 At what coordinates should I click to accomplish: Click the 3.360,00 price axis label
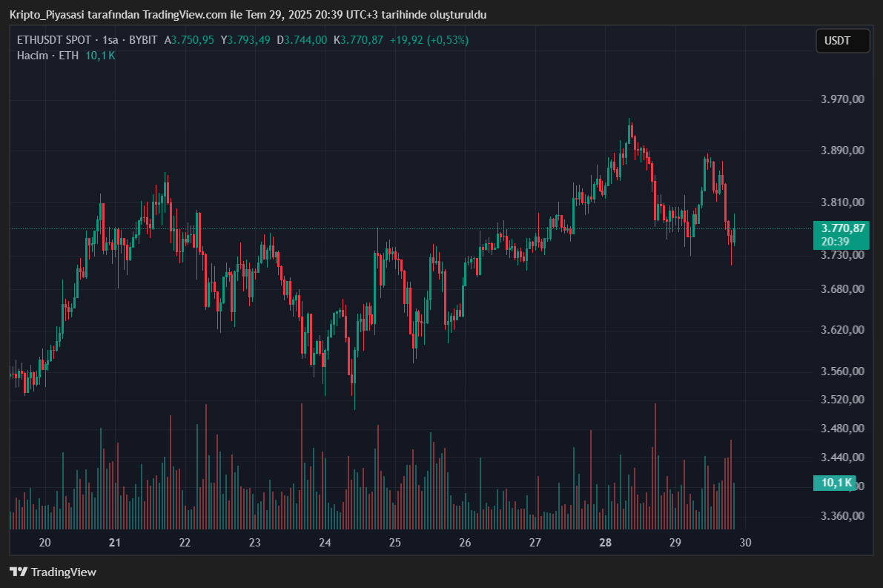[x=844, y=516]
